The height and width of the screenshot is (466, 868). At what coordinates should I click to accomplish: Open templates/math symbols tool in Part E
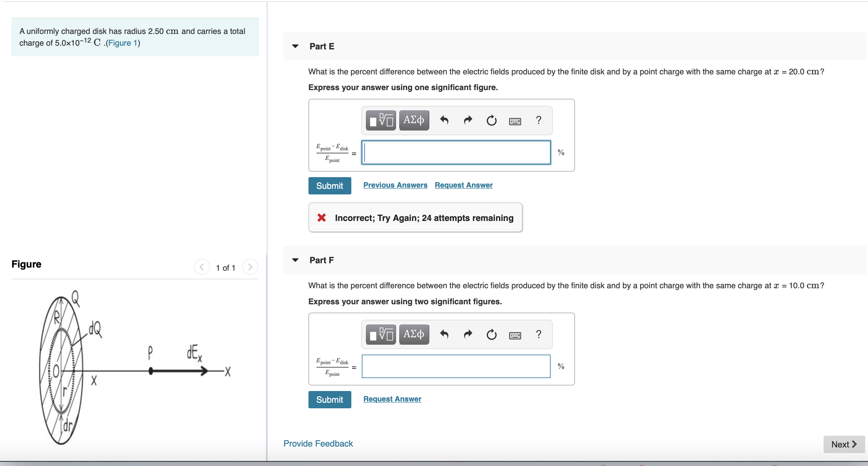381,120
